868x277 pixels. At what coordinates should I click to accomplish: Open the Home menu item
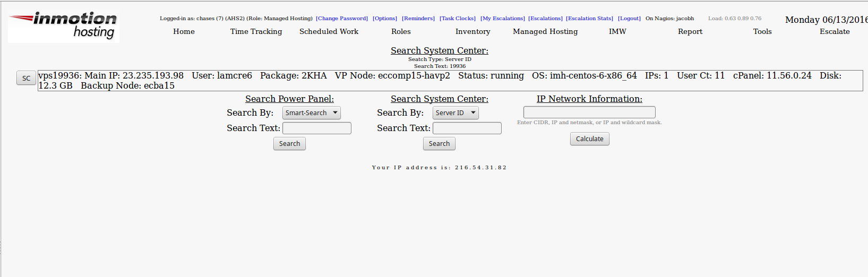(x=184, y=32)
